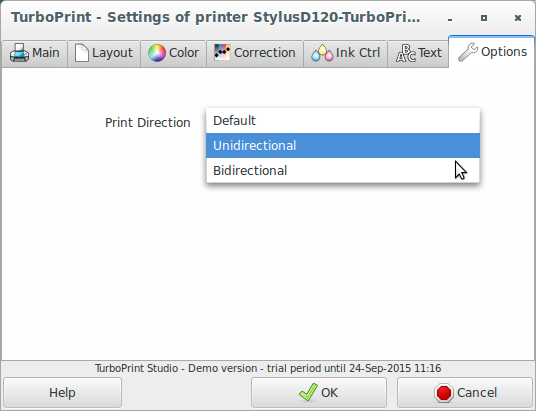The width and height of the screenshot is (536, 411).
Task: Click the color wheel icon
Action: (x=157, y=53)
